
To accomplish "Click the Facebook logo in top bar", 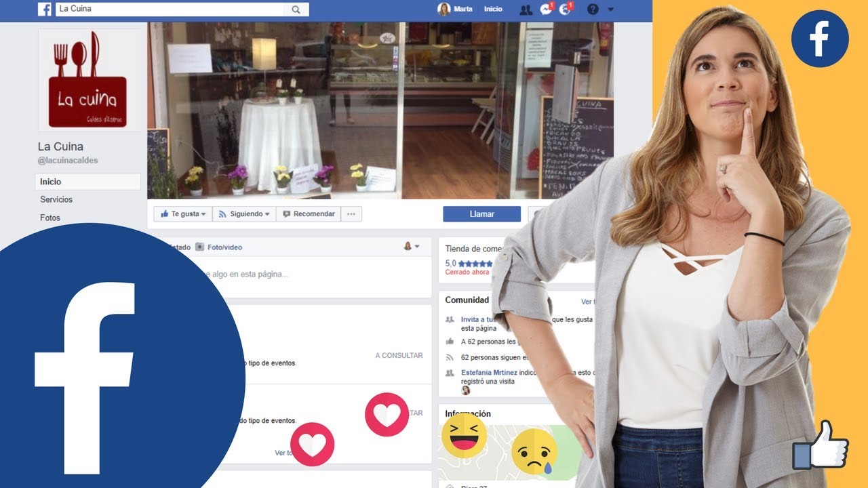I will pos(45,9).
